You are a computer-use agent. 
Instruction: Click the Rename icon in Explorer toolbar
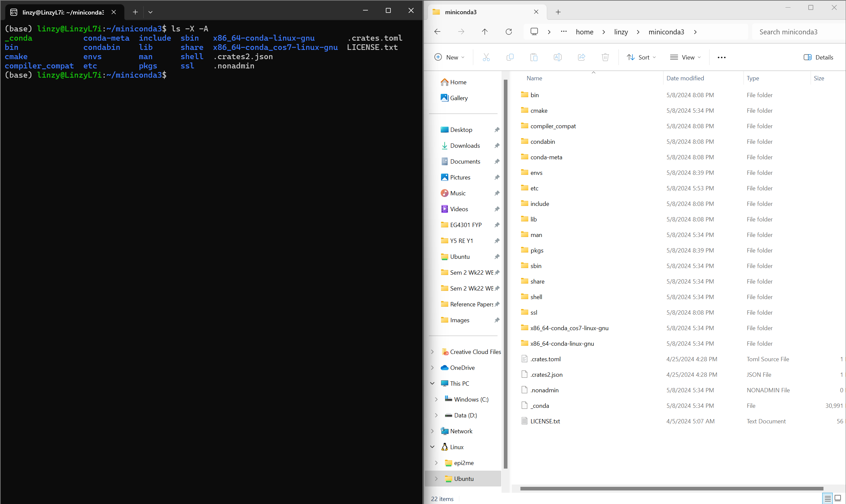pos(557,58)
